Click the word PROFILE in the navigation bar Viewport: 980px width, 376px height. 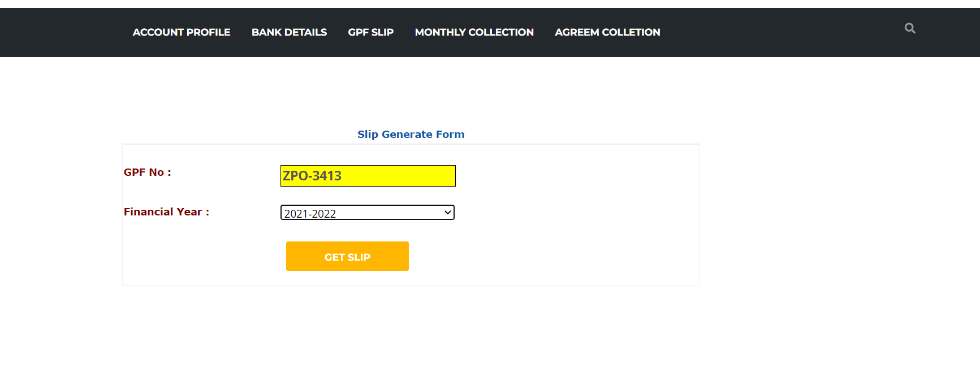click(x=208, y=32)
